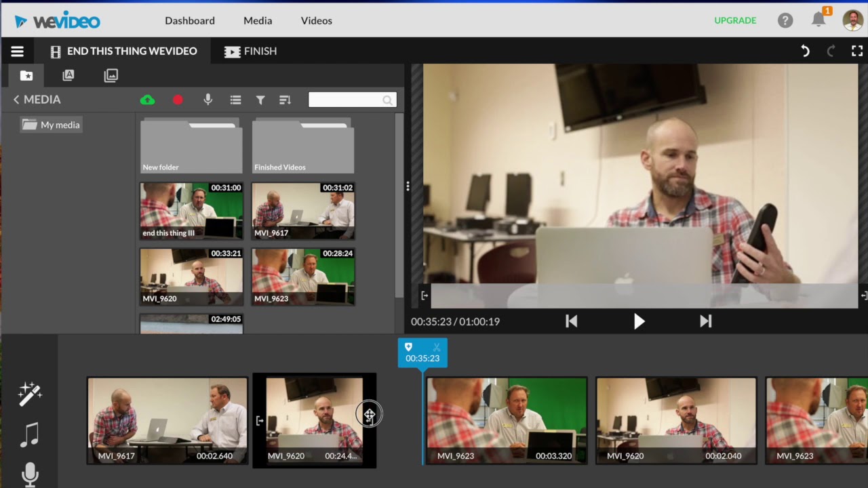Select the MVI_9623 media thumbnail

coord(303,276)
